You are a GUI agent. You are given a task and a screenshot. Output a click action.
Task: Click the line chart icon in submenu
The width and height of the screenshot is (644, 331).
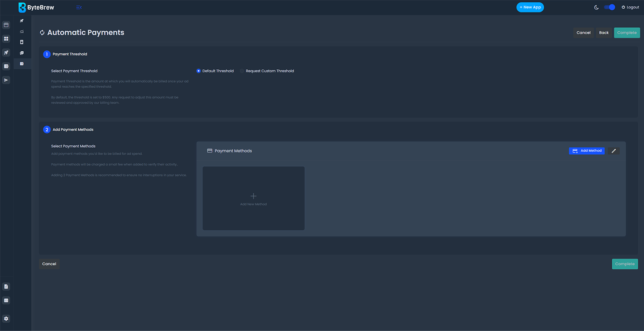point(22,31)
